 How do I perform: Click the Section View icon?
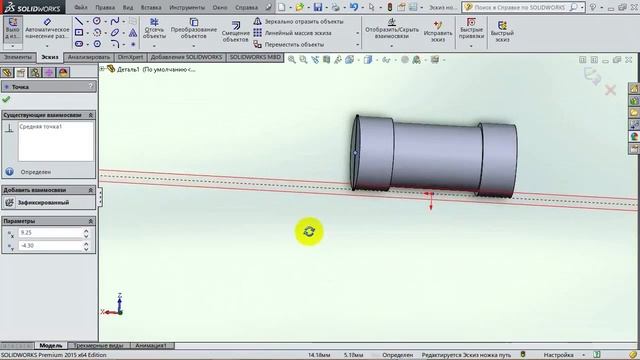[x=327, y=60]
